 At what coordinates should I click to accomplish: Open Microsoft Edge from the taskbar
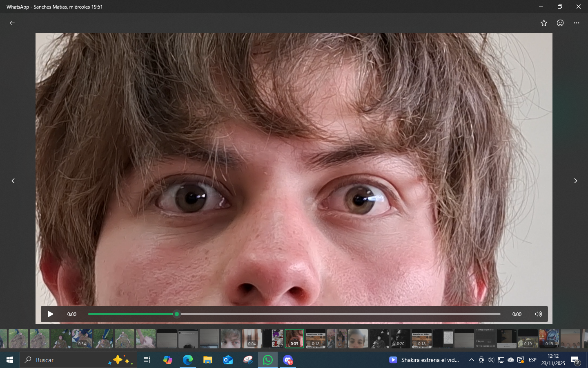(187, 360)
